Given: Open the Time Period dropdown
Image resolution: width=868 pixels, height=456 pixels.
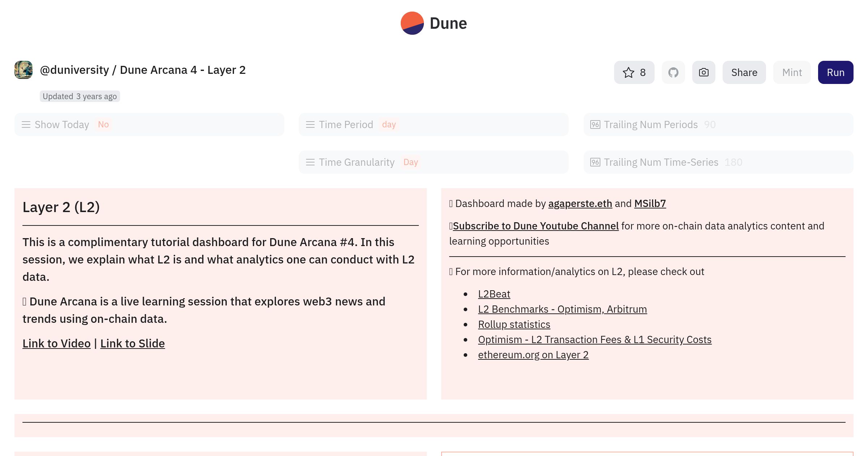Looking at the screenshot, I should click(x=433, y=124).
